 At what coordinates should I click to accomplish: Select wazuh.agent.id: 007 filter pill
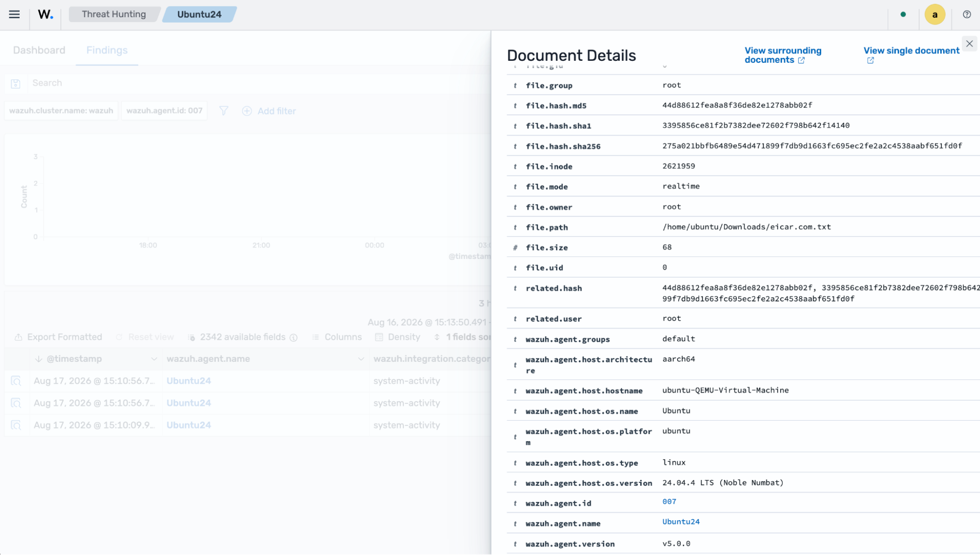click(x=165, y=111)
